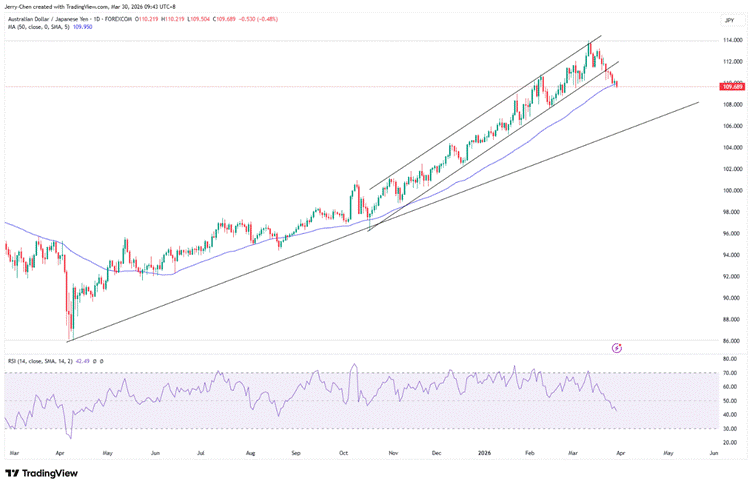Click the Feb label on the time axis
The width and height of the screenshot is (752, 487).
point(529,453)
